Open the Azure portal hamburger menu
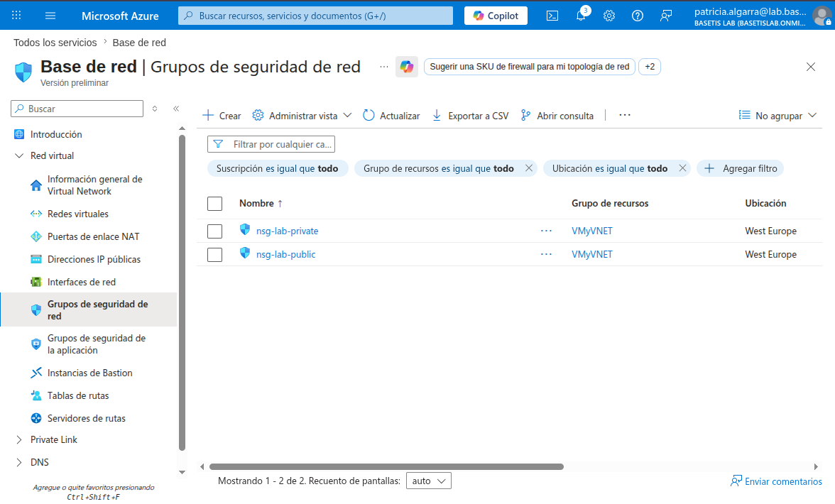The height and width of the screenshot is (504, 835). coord(50,16)
